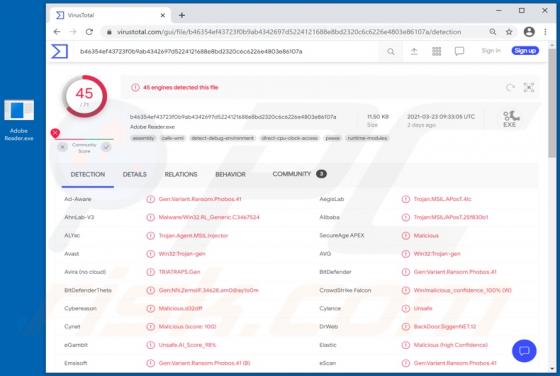Click the VirusTotal logo icon
The image size is (560, 376).
click(59, 51)
